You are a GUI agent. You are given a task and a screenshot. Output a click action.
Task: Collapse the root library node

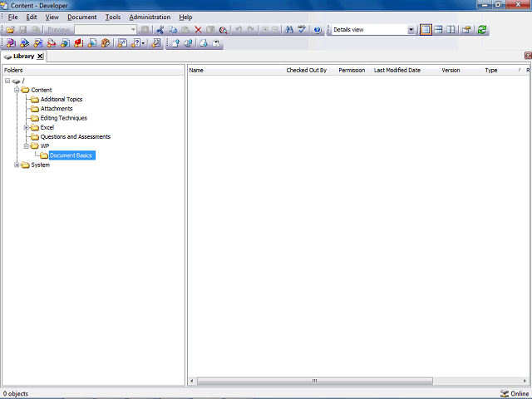pyautogui.click(x=7, y=81)
